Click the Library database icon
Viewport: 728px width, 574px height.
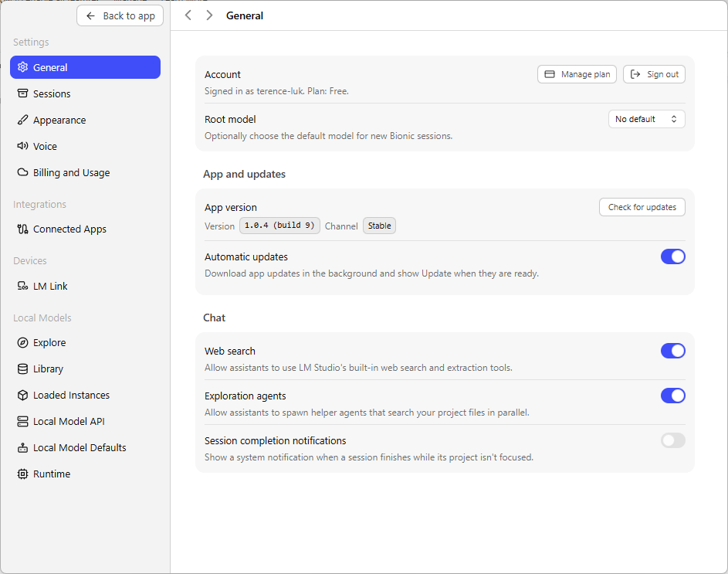tap(22, 369)
